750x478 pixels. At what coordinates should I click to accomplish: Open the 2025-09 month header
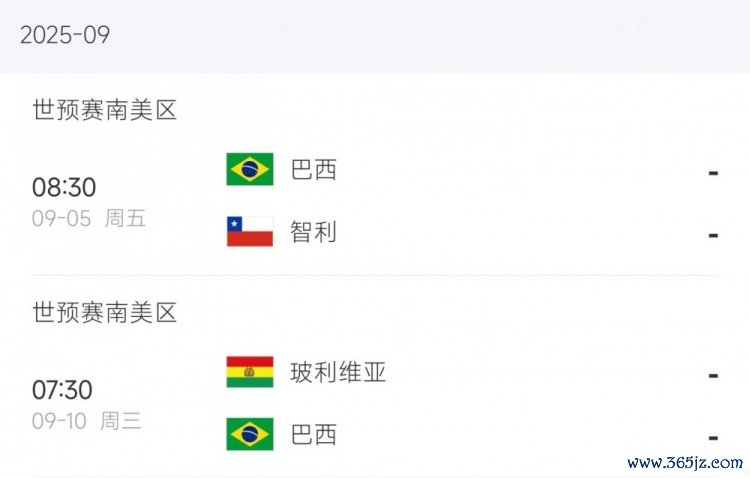click(x=65, y=35)
